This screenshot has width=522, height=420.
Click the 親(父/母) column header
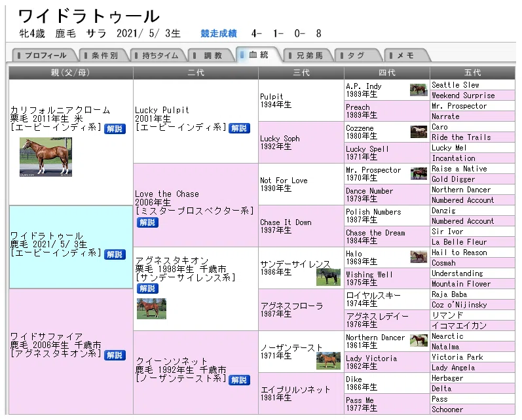71,73
